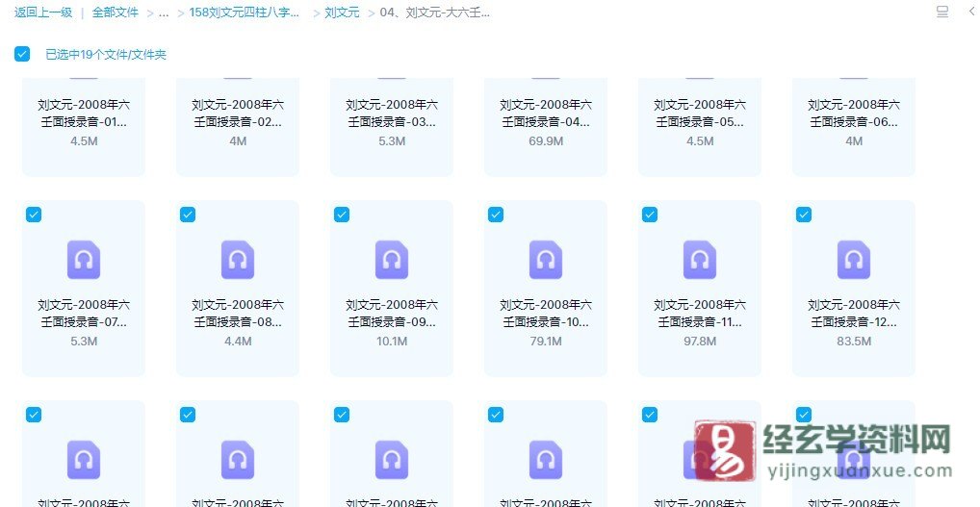Click 5.3M size under 录音-03
This screenshot has height=507, width=980.
coord(392,141)
